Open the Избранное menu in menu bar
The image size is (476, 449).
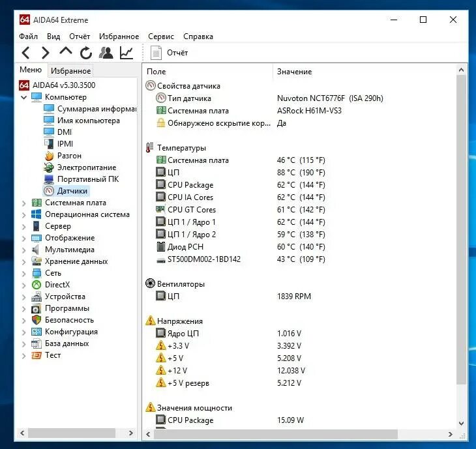click(x=119, y=36)
